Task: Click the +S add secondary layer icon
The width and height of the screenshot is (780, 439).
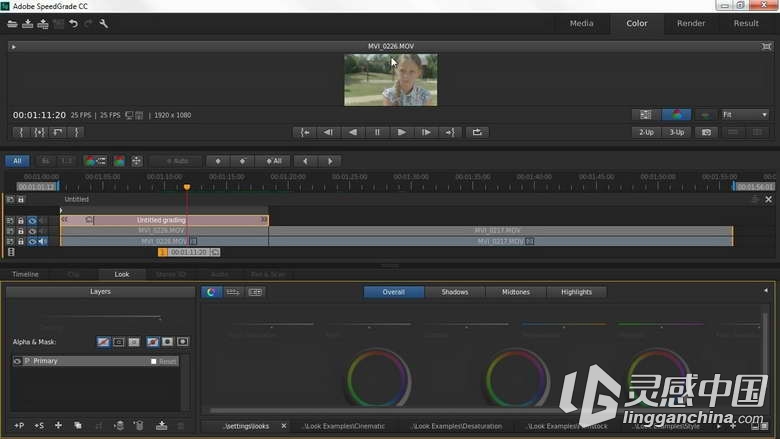Action: click(x=39, y=426)
